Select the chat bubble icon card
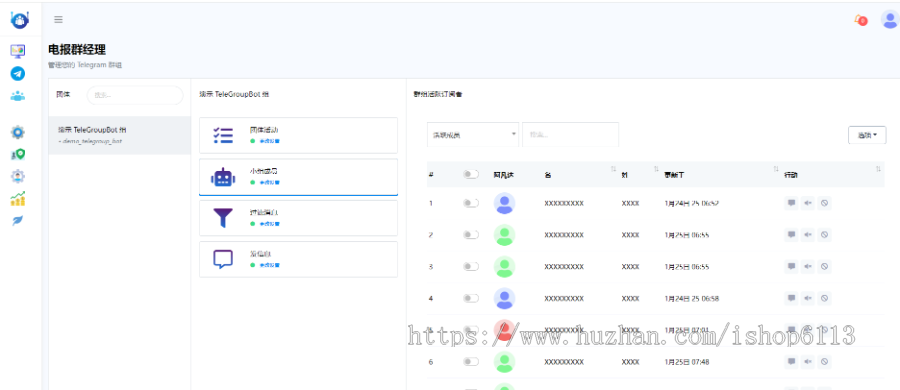The image size is (900, 390). click(298, 259)
